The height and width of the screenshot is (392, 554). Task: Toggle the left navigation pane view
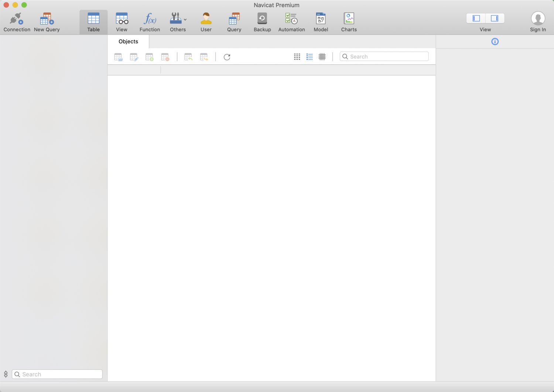click(476, 18)
